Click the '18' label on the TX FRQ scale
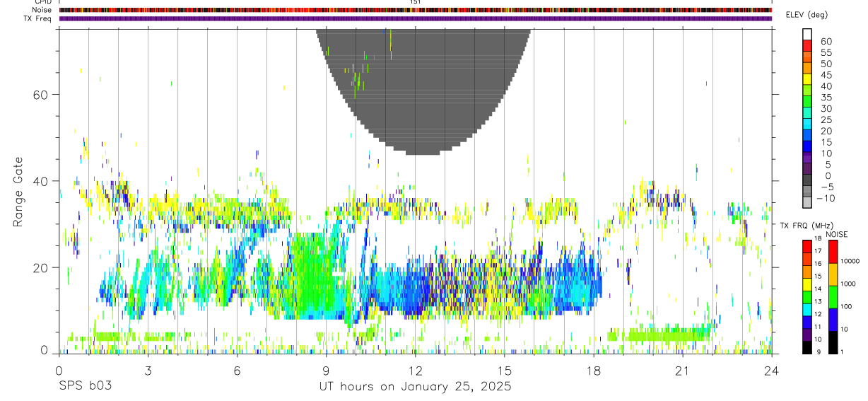868x401 pixels. pos(818,238)
